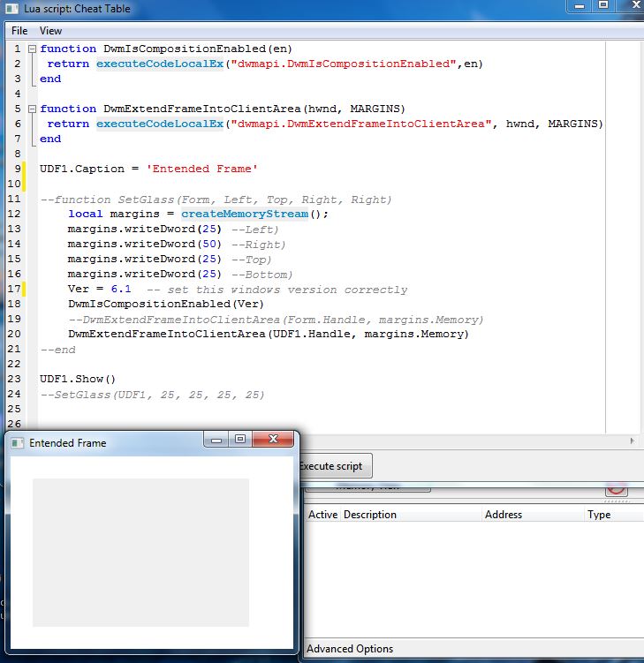Maximize the Lua script window
The image size is (644, 663).
[603, 5]
